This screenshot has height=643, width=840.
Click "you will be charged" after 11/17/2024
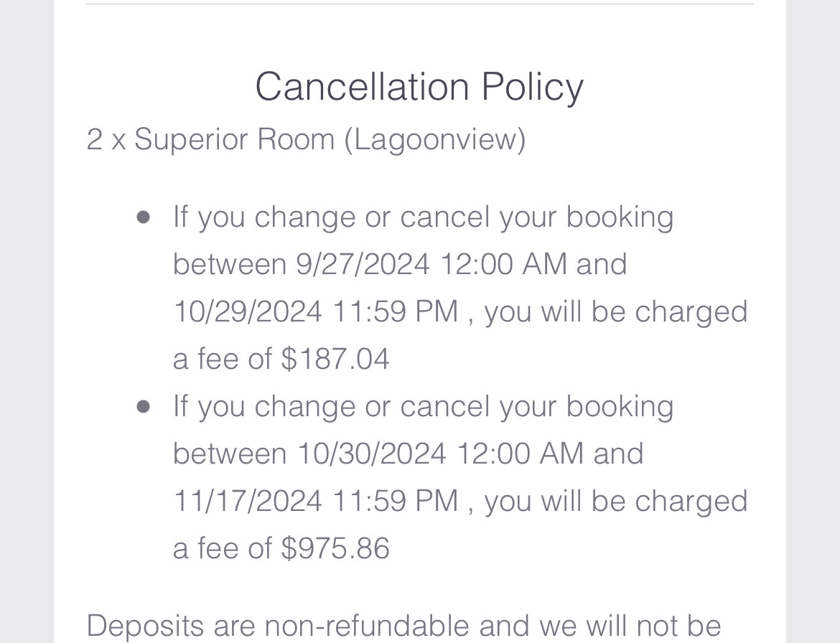point(616,501)
